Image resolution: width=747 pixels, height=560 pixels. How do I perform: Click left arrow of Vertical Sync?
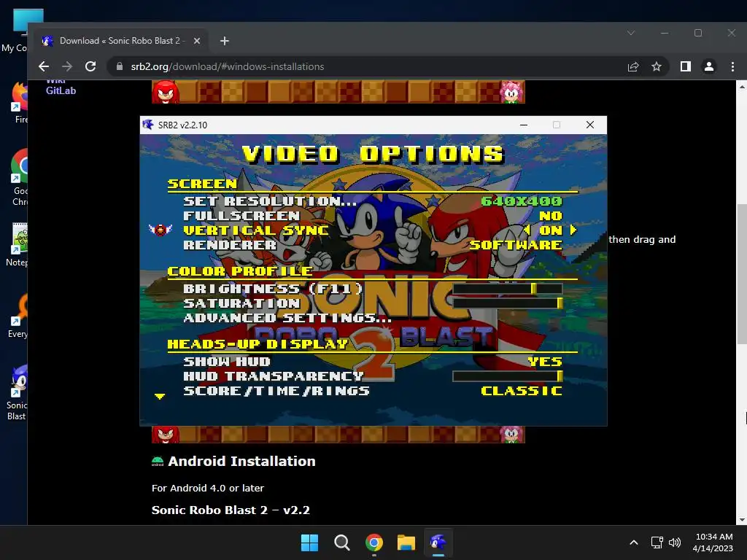click(527, 230)
